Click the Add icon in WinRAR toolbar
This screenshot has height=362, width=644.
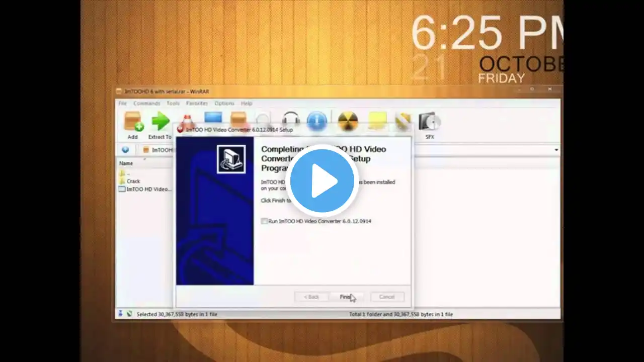(133, 122)
